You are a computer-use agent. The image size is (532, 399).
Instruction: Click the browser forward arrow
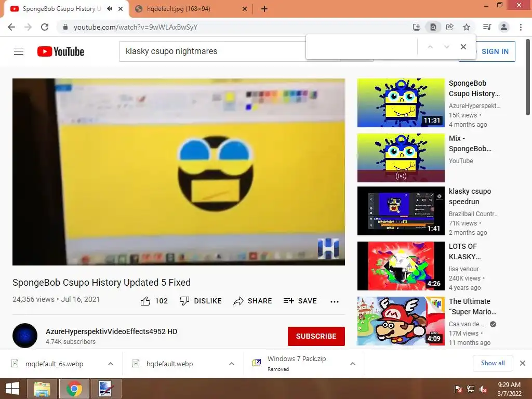coord(28,27)
